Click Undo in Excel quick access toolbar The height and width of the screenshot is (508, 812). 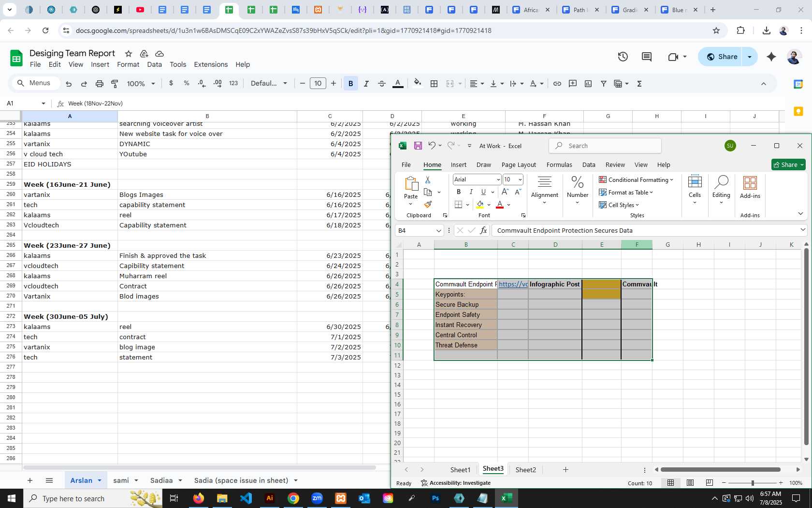432,146
